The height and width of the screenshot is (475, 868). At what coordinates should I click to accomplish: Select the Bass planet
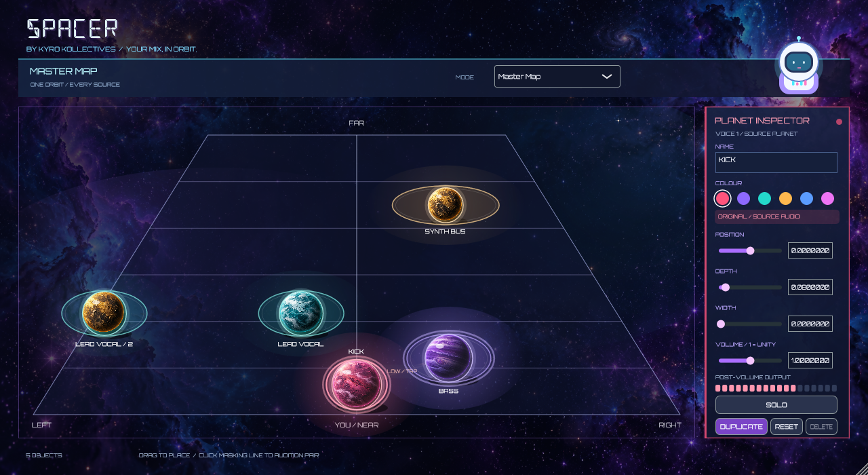tap(448, 358)
